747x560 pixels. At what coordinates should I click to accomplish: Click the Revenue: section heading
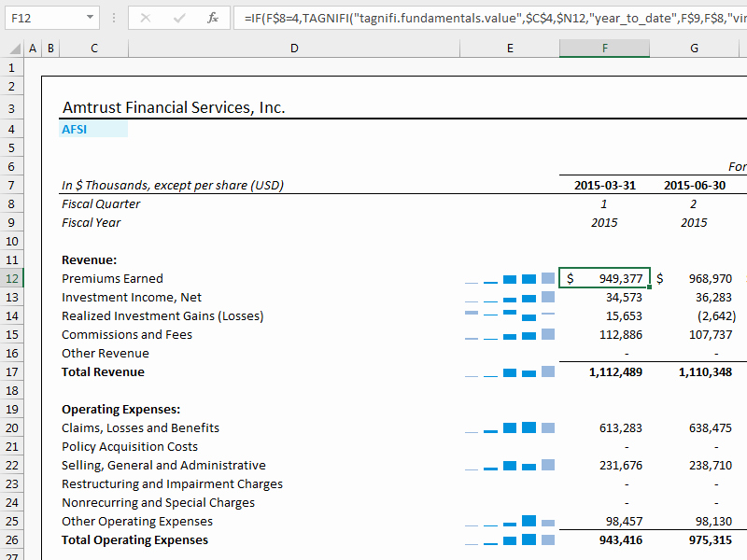[x=89, y=260]
